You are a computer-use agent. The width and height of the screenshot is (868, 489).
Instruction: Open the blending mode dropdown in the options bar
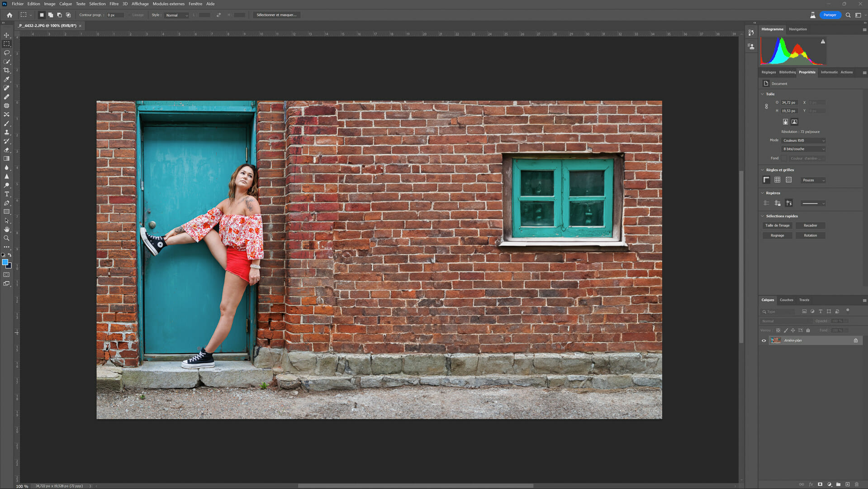pos(175,15)
